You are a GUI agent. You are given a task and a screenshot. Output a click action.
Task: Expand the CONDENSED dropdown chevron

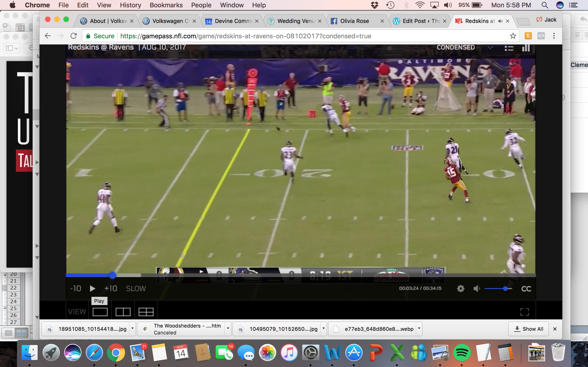click(490, 47)
